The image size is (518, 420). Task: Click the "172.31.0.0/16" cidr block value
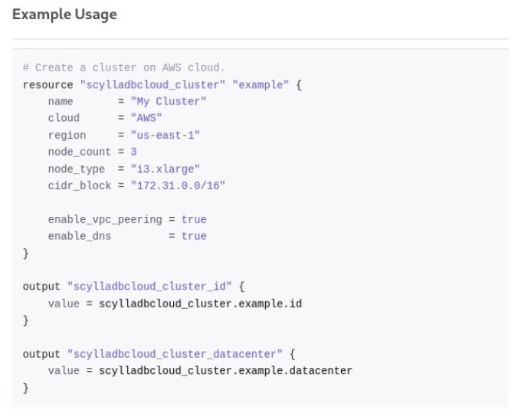(178, 185)
